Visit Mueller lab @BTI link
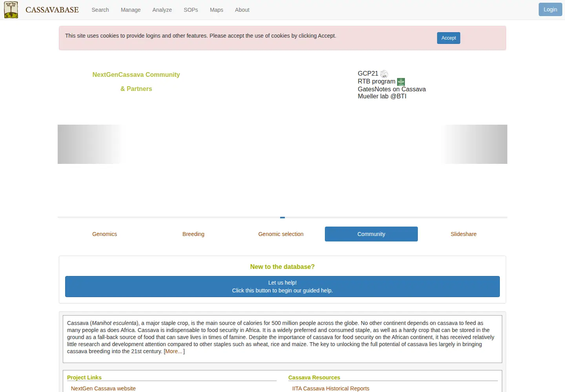Screen dimensions: 565x392 click(382, 96)
